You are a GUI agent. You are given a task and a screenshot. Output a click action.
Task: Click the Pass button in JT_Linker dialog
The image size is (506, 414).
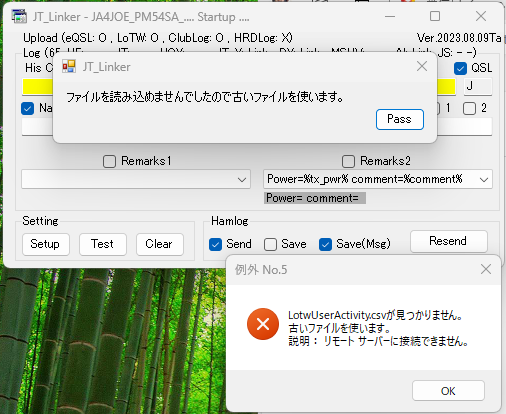pos(400,119)
